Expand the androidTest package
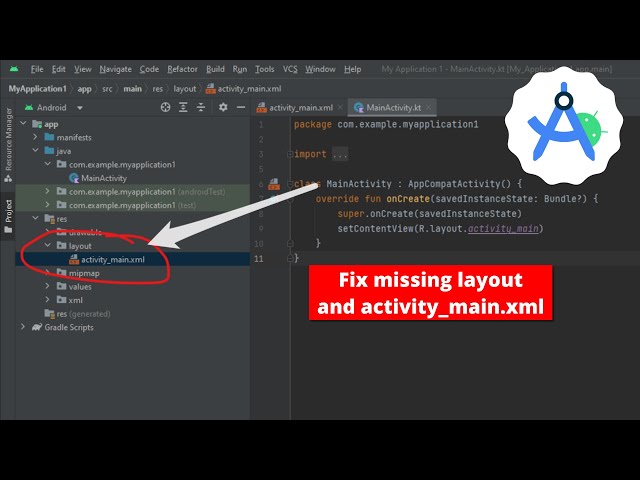640x480 pixels. 48,191
